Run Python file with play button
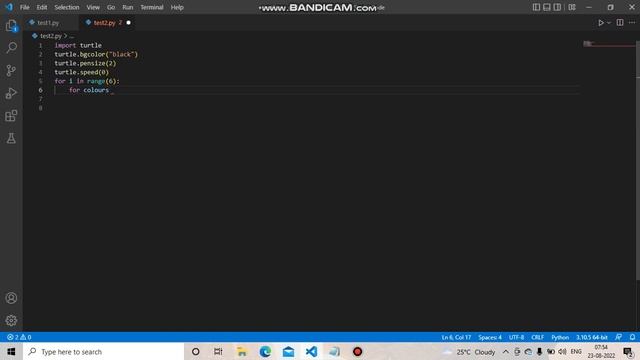 click(600, 23)
